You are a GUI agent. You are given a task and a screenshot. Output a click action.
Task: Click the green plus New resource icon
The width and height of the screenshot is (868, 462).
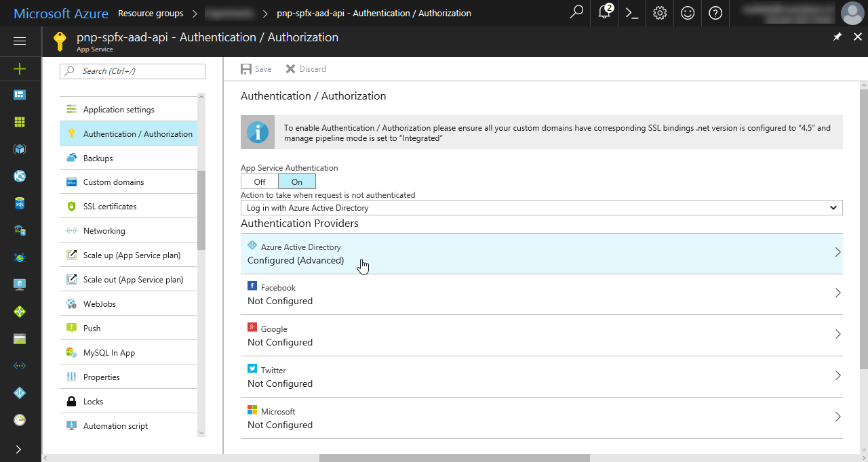(20, 68)
